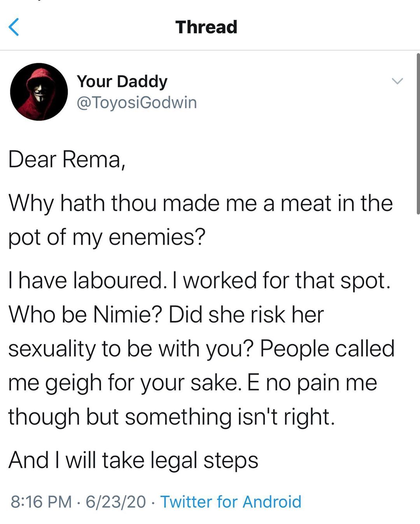Tap the 'Dear Rema,' tweet line
The height and width of the screenshot is (524, 420).
67,160
